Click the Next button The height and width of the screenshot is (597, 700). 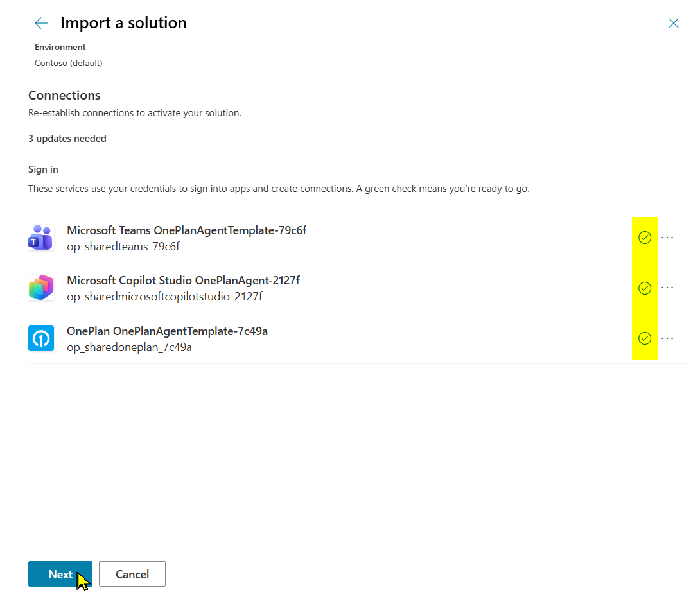pos(60,574)
